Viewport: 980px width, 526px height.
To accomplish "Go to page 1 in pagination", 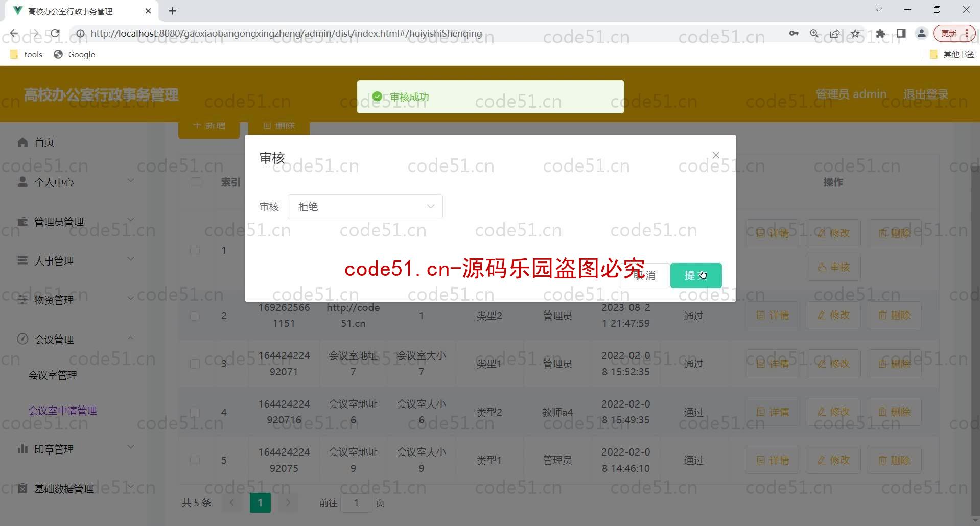I will (x=260, y=503).
